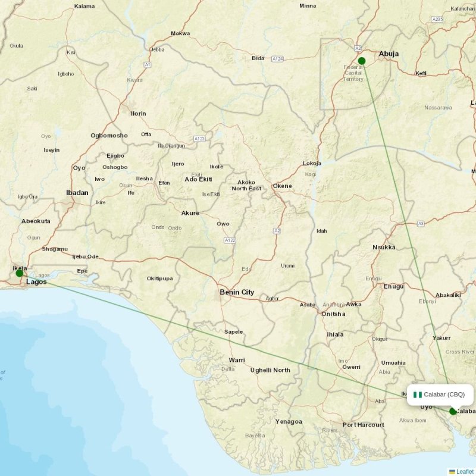Click the Okitipupa label

pyautogui.click(x=159, y=278)
